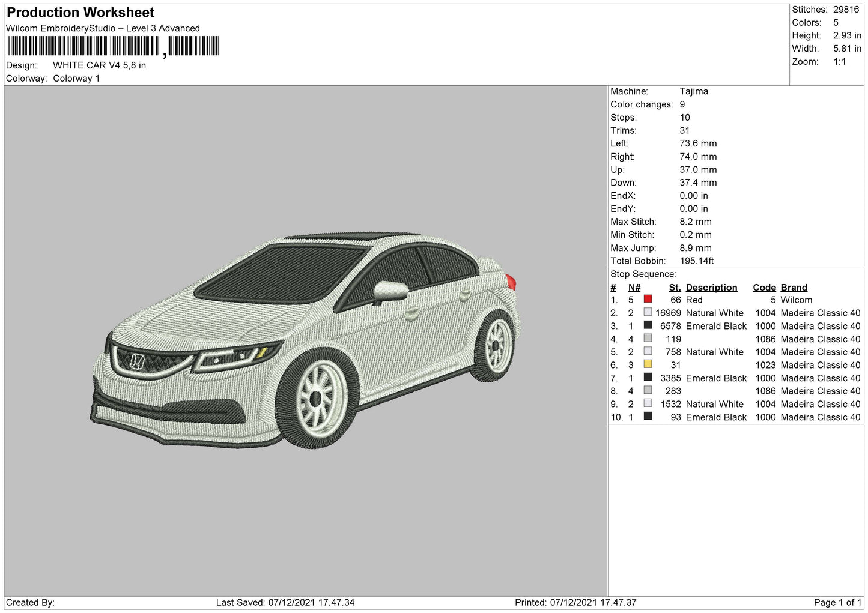Image resolution: width=868 pixels, height=613 pixels.
Task: Click the 'Brand' column header
Action: [x=794, y=288]
